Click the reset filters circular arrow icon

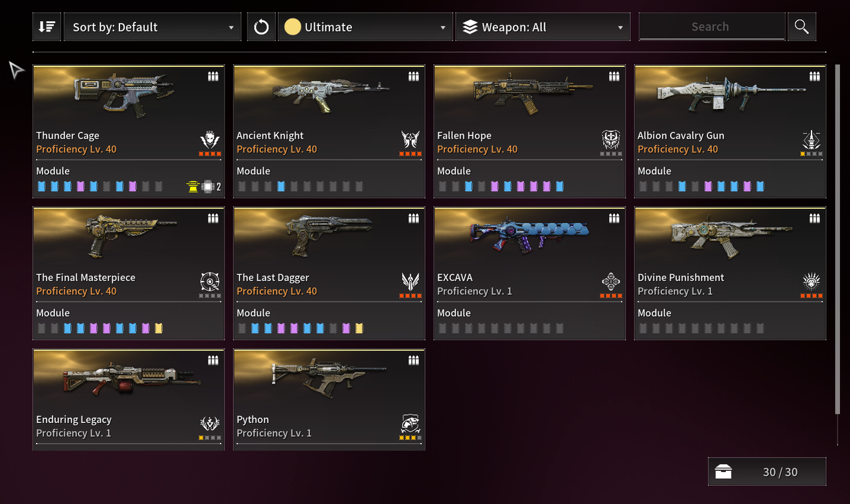[x=262, y=27]
